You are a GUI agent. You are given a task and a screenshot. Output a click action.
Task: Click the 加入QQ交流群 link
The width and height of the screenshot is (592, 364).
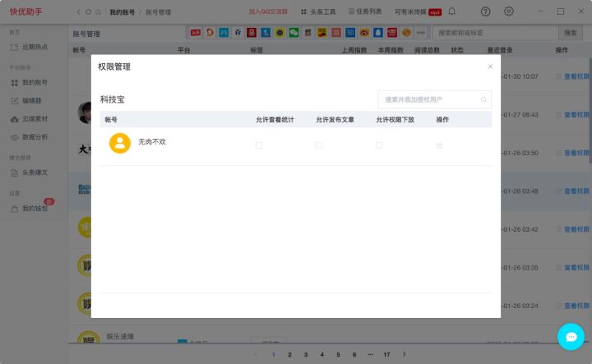(268, 12)
